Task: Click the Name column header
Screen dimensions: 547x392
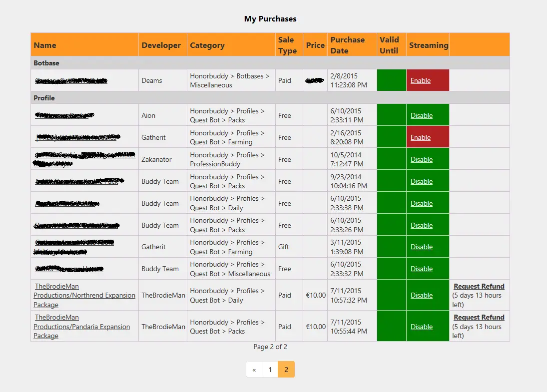Action: (85, 45)
